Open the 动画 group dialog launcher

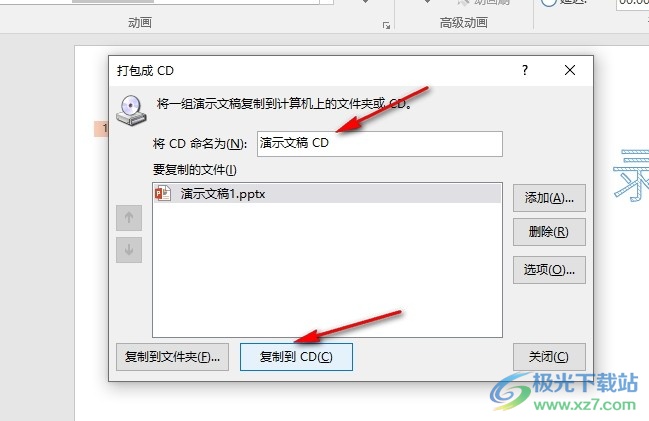386,25
